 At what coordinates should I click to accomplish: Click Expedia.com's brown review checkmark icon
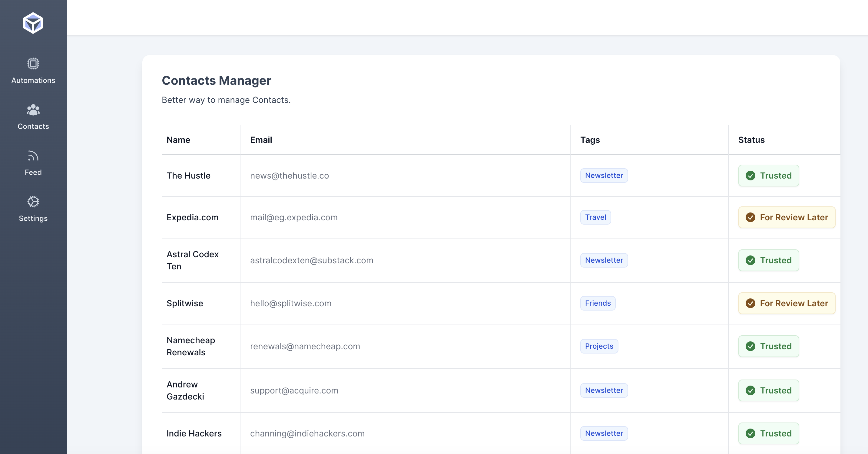point(750,217)
